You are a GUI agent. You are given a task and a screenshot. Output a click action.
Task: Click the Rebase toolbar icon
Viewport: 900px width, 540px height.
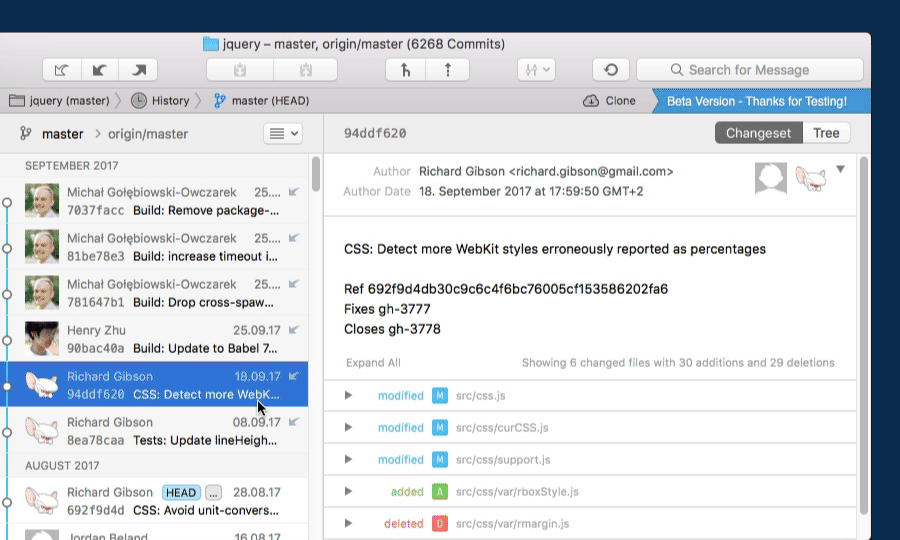(x=448, y=70)
